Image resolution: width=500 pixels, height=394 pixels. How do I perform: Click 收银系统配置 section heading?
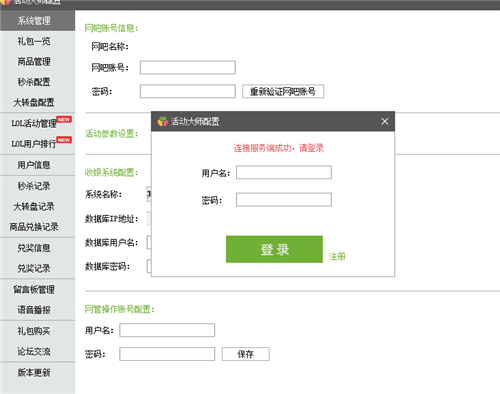coord(111,173)
